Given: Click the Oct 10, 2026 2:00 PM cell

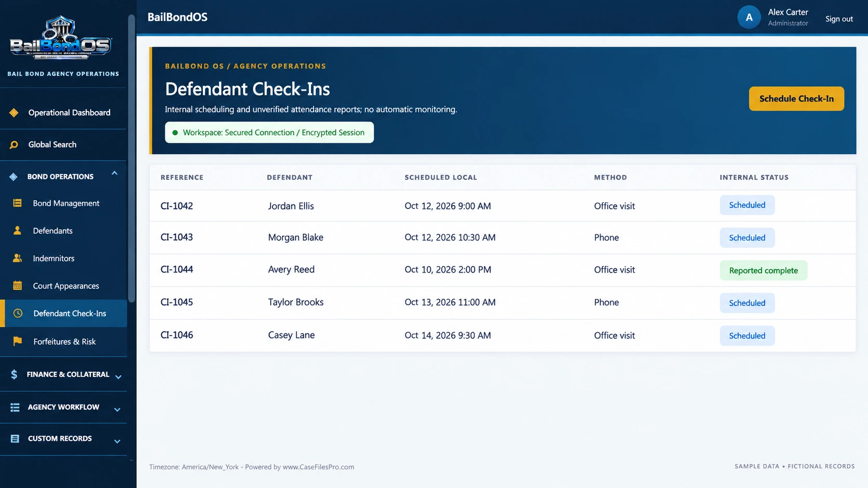Looking at the screenshot, I should (x=448, y=269).
